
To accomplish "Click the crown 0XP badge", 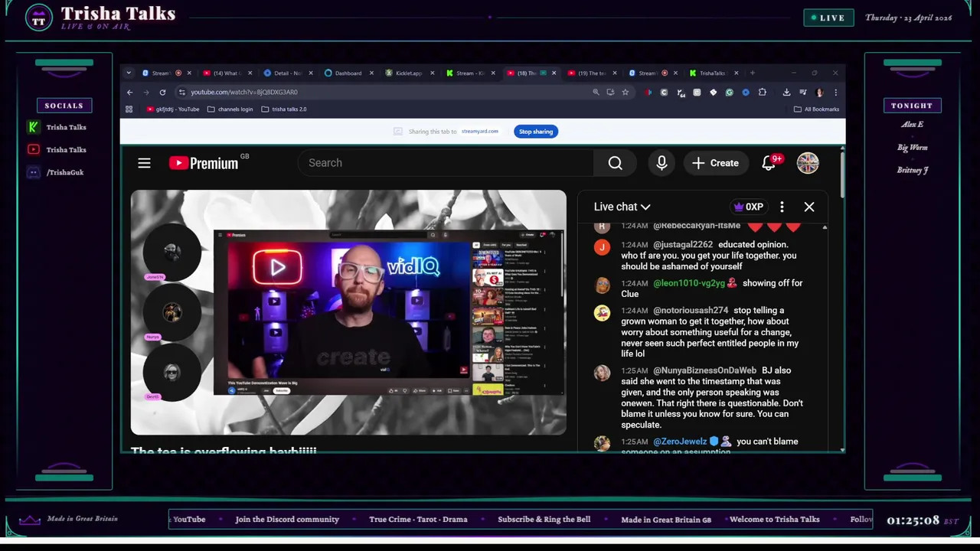I will pyautogui.click(x=749, y=207).
